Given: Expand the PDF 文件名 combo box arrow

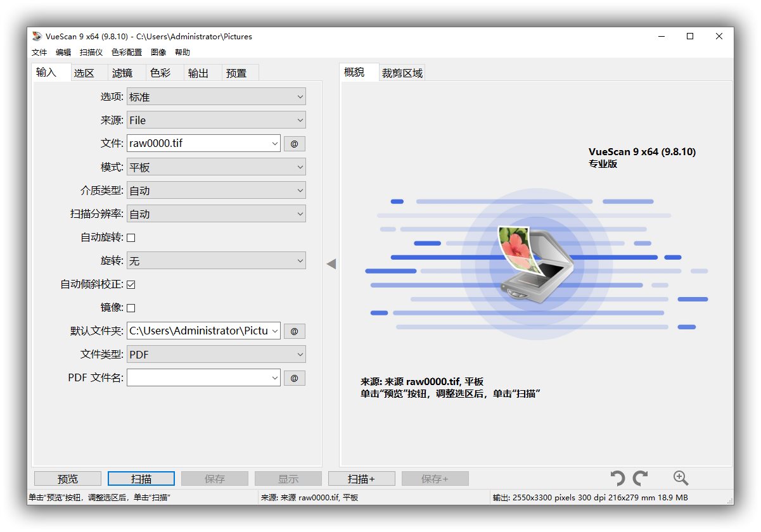Looking at the screenshot, I should point(275,378).
